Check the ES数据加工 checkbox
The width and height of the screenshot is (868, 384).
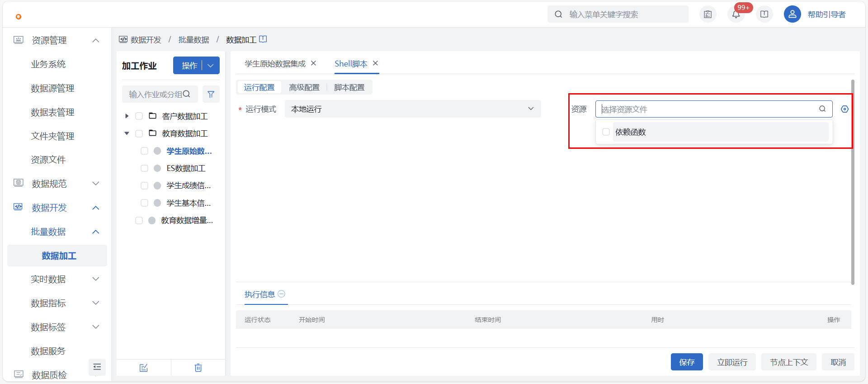(x=144, y=168)
